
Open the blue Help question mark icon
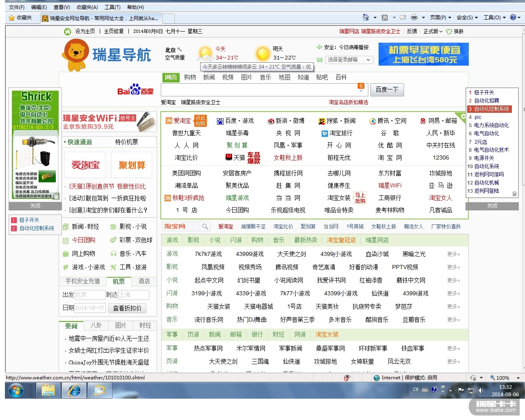point(513,17)
